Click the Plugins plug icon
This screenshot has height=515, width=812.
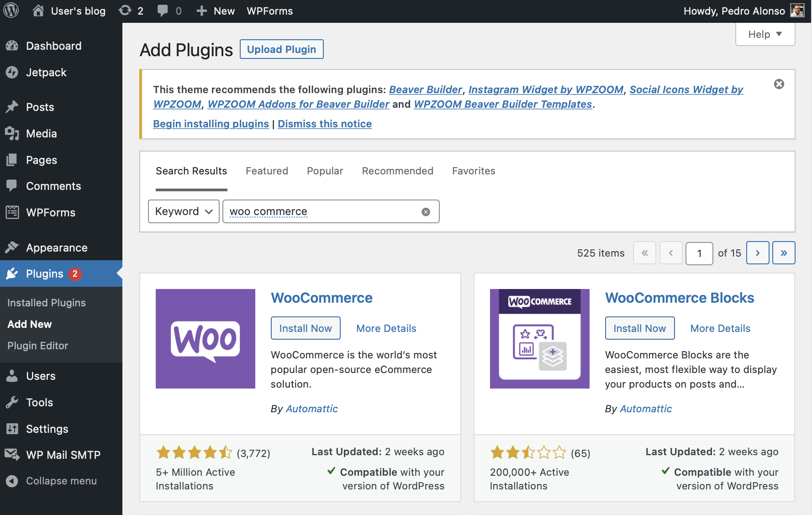(12, 273)
